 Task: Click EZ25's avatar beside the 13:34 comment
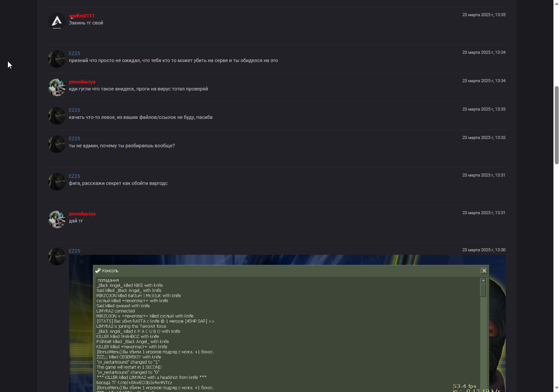tap(57, 59)
